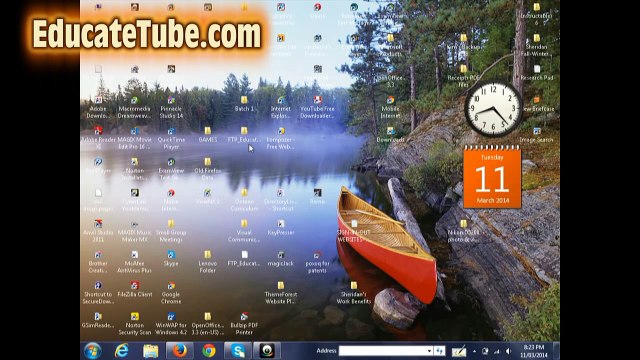Click the orange calendar gadget
This screenshot has height=360, width=640.
pyautogui.click(x=492, y=176)
